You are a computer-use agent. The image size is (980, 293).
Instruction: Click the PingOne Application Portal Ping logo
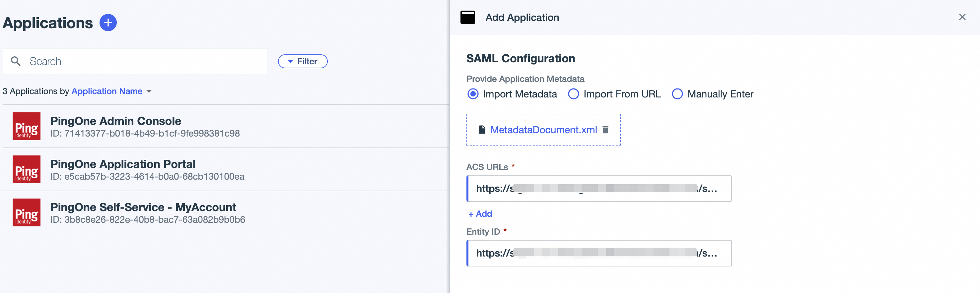click(x=27, y=169)
